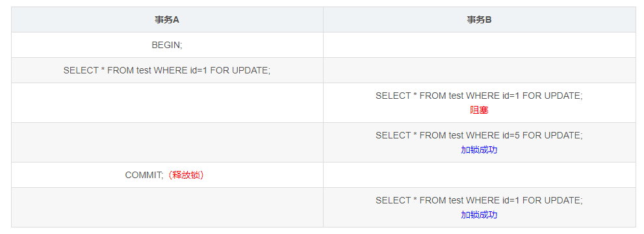
Task: Click the SELECT statement above 阻塞
Action: tap(479, 96)
